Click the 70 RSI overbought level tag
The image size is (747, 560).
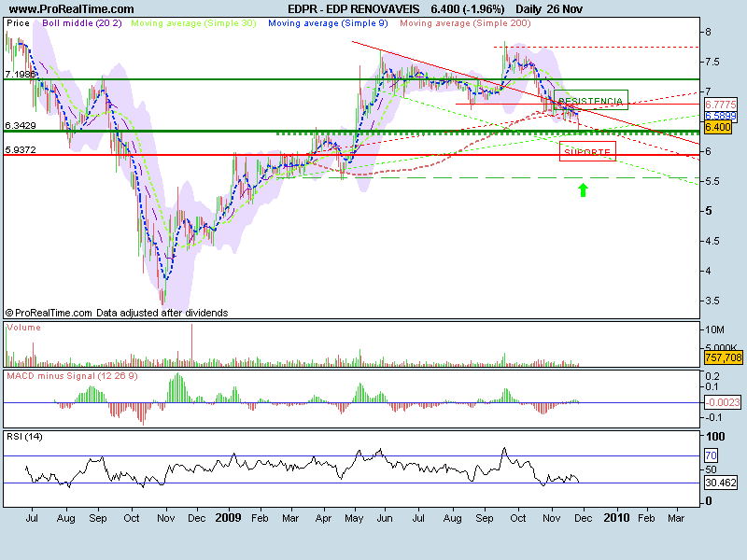tap(711, 455)
